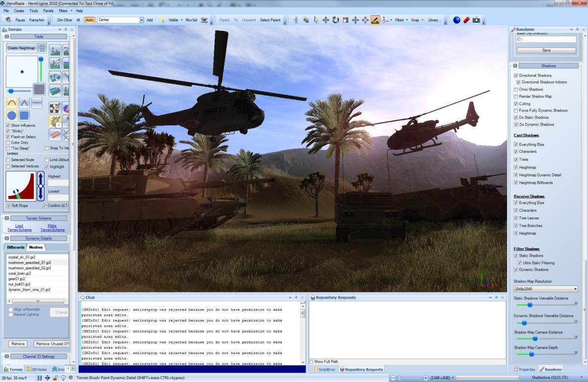This screenshot has width=588, height=382.
Task: Activate the highlighted terrain paint tool
Action: (375, 20)
